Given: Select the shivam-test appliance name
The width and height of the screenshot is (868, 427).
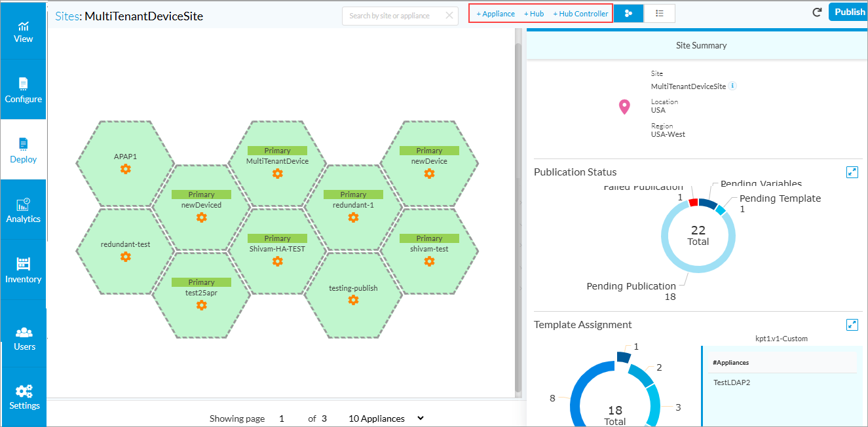Looking at the screenshot, I should 429,249.
